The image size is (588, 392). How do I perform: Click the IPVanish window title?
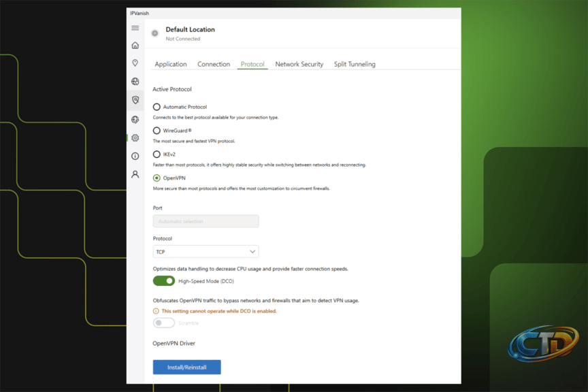tap(140, 13)
